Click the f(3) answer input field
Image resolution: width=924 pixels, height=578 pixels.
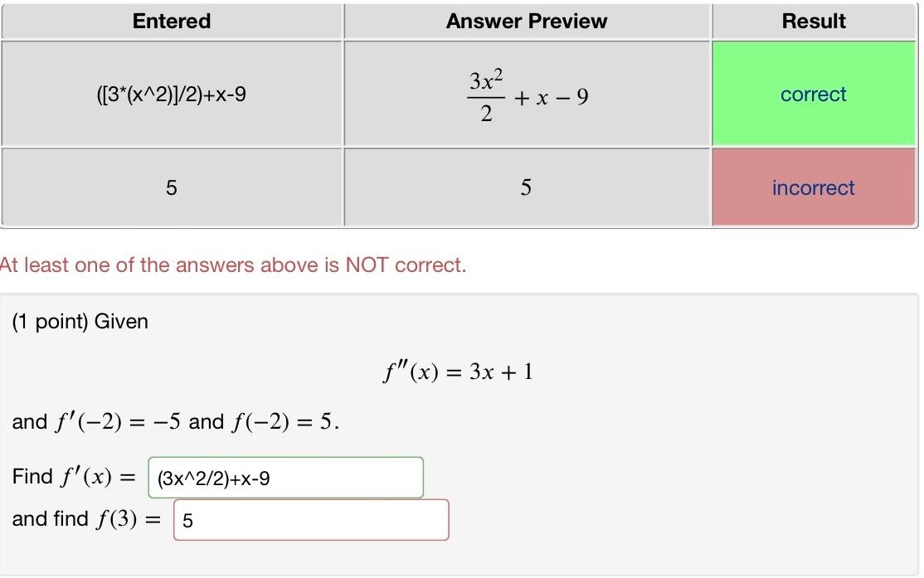coord(310,519)
